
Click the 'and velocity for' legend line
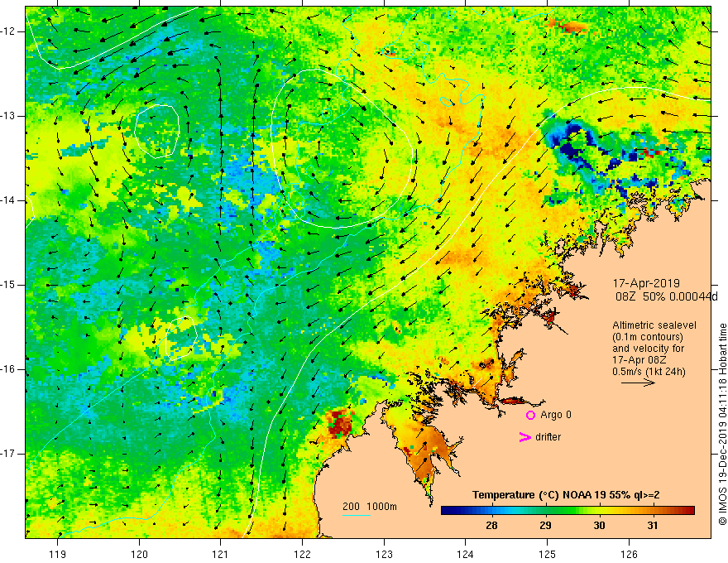[x=648, y=349]
